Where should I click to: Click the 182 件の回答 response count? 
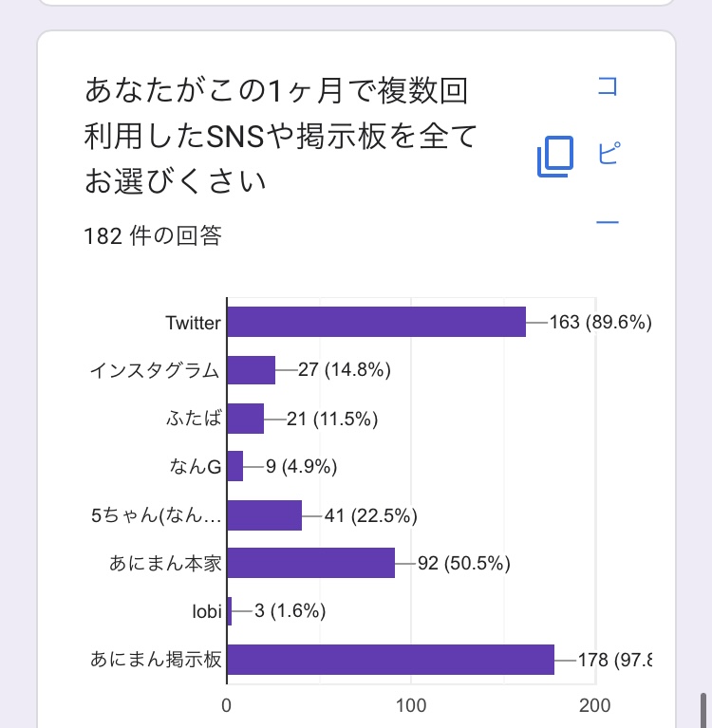(x=153, y=236)
